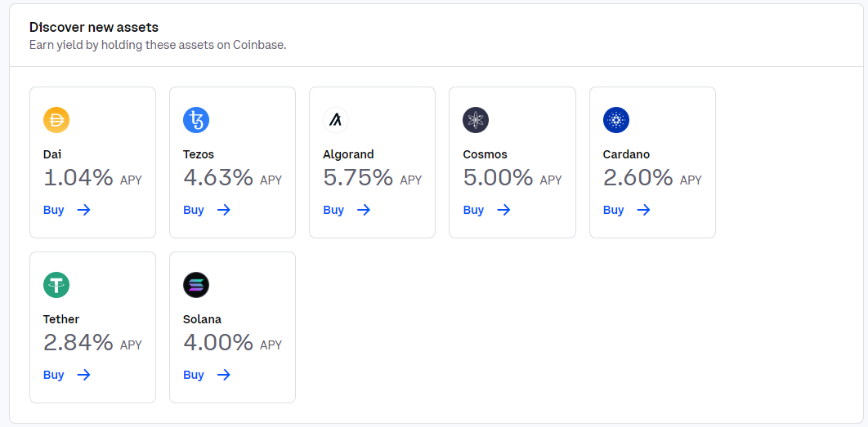Click the 2.60% APY value
Image resolution: width=868 pixels, height=427 pixels.
[x=638, y=178]
